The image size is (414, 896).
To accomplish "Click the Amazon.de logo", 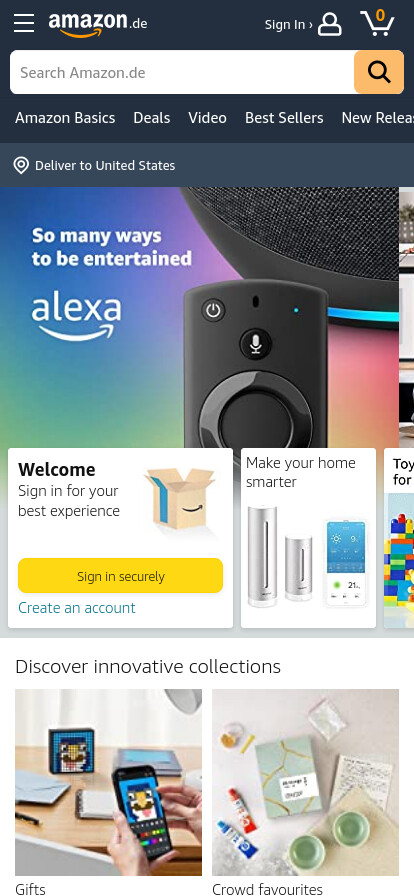I will pyautogui.click(x=98, y=24).
